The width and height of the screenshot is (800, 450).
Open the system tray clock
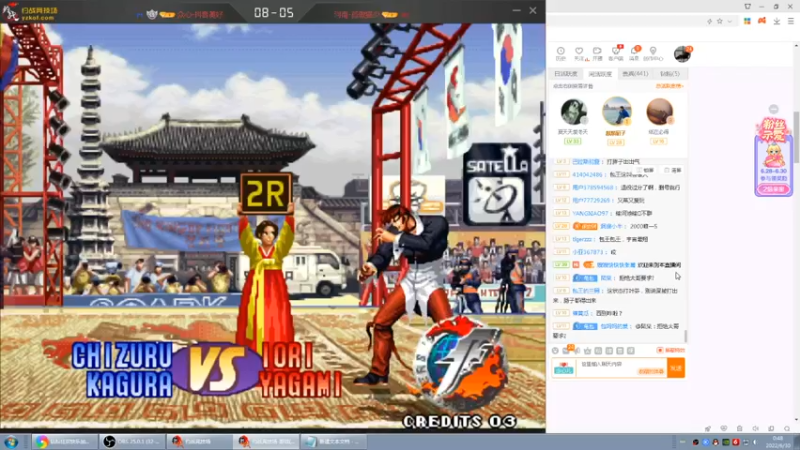tap(778, 442)
